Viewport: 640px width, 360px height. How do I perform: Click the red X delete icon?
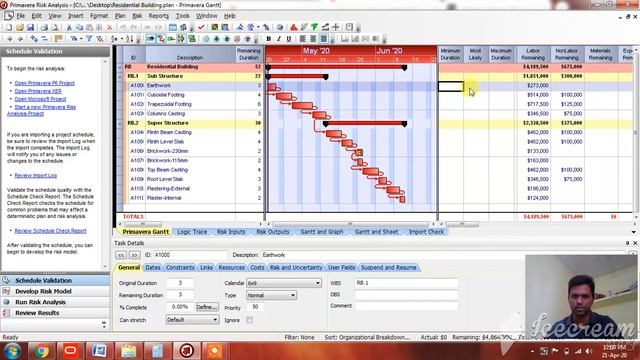point(109,27)
